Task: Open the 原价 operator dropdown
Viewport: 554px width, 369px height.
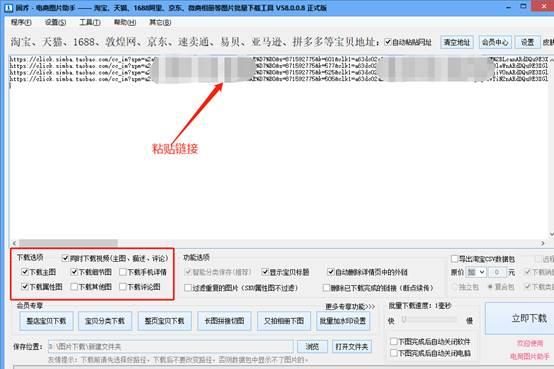Action: click(476, 272)
